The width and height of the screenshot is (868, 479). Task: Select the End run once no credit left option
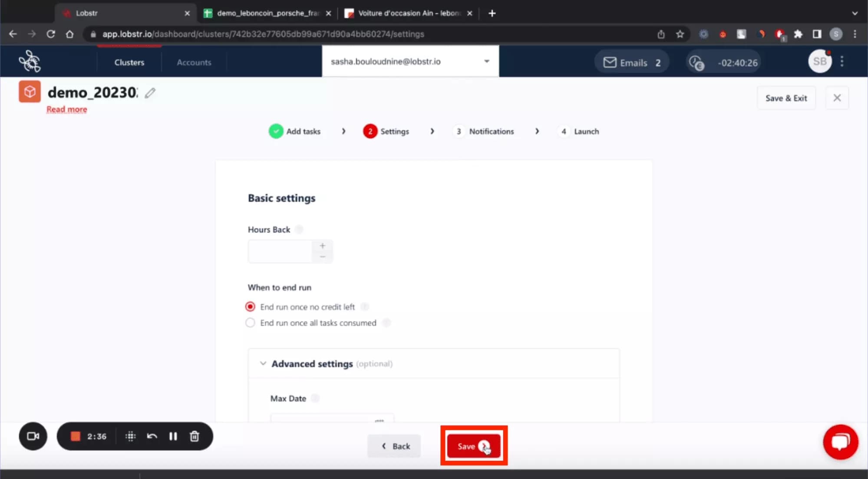250,306
